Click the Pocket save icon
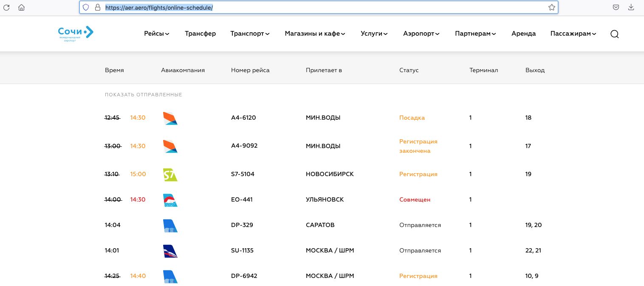Screen dimensions: 644x286 [616, 7]
